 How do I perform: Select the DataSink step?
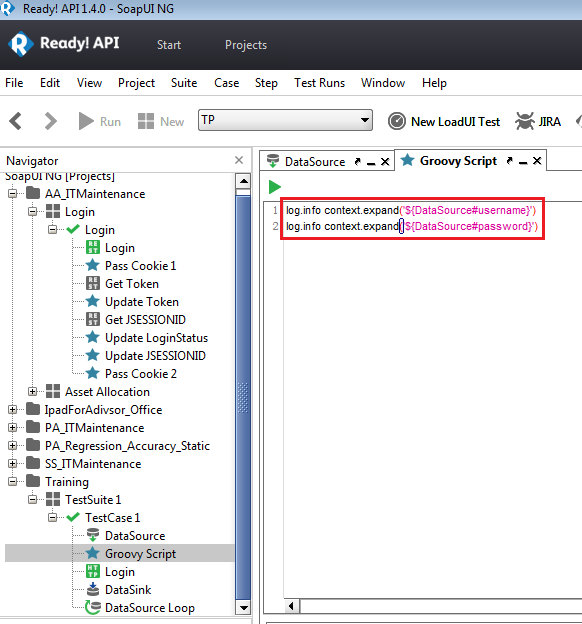coord(128,590)
